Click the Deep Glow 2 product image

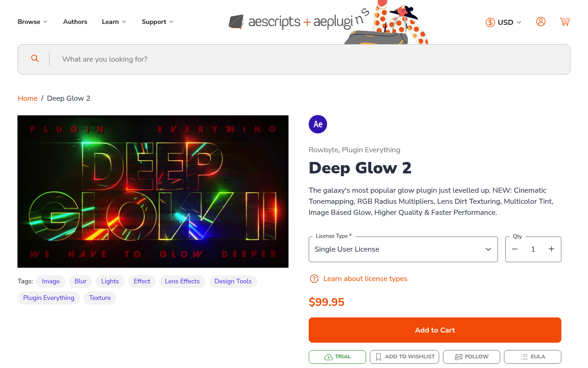[x=153, y=191]
